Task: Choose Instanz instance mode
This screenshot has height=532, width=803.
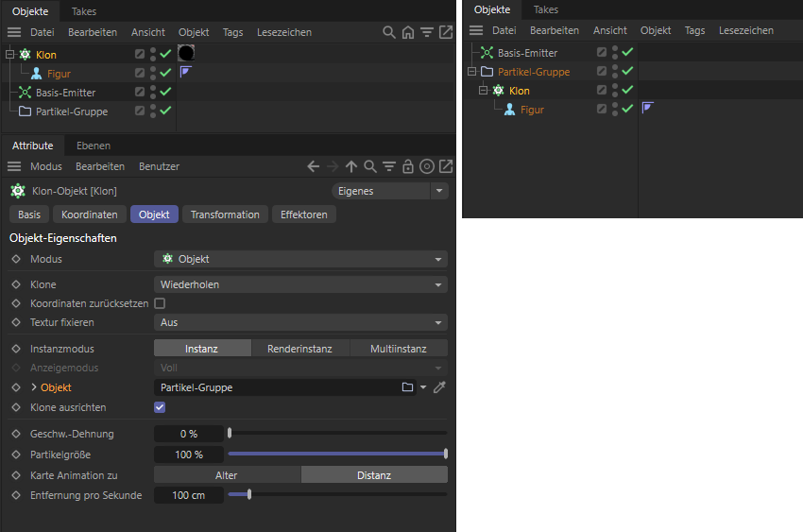Action: (x=202, y=349)
